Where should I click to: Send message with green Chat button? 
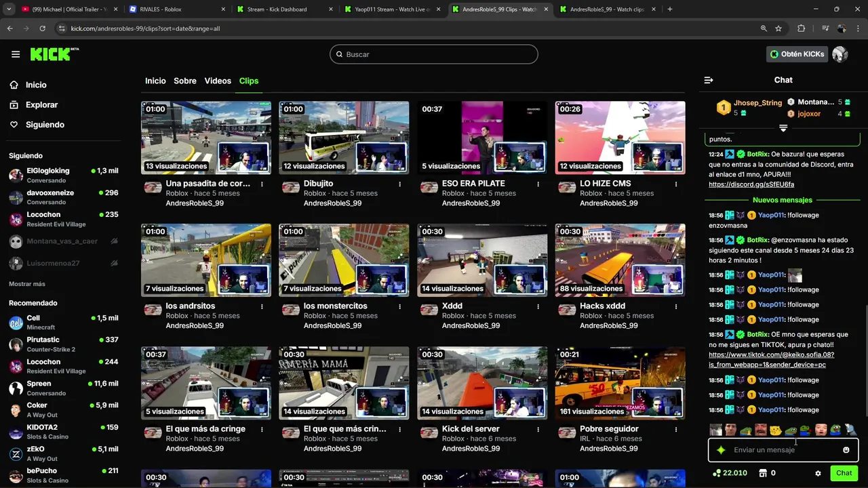(844, 473)
